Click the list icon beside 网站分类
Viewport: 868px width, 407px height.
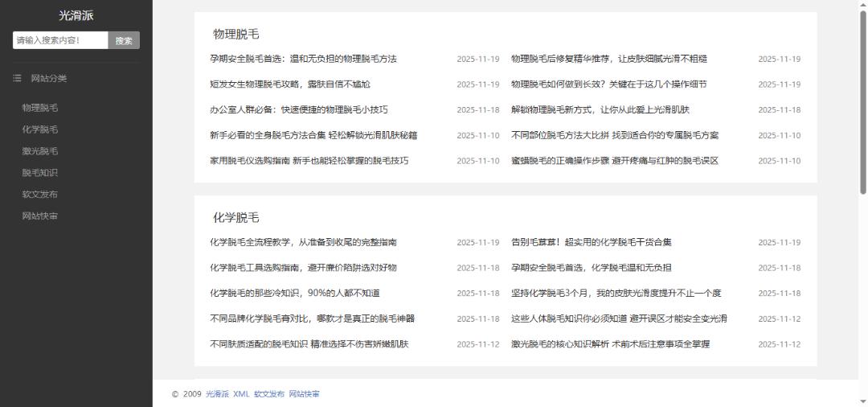tap(17, 78)
